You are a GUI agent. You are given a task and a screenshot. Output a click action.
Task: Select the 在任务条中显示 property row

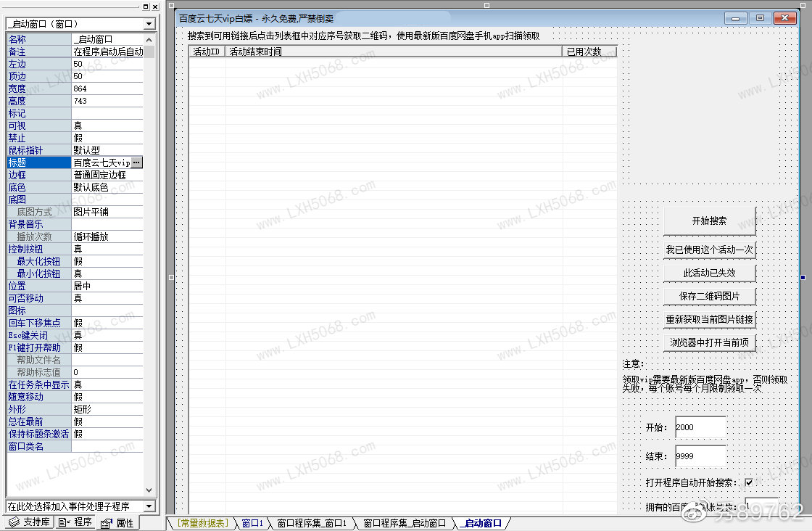tap(75, 385)
